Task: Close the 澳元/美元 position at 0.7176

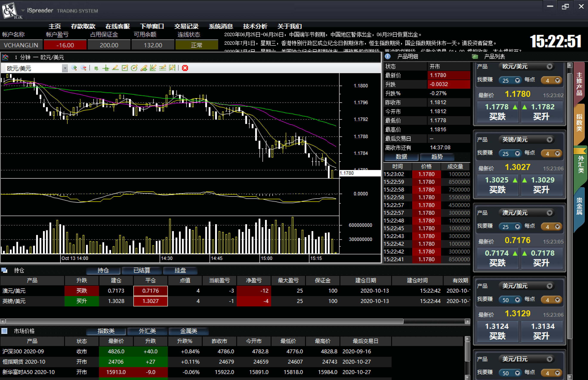Action: click(150, 291)
